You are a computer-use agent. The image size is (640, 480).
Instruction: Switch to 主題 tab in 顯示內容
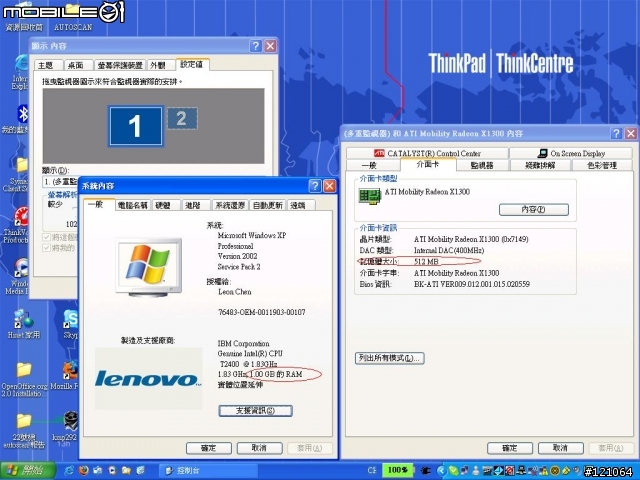point(48,65)
